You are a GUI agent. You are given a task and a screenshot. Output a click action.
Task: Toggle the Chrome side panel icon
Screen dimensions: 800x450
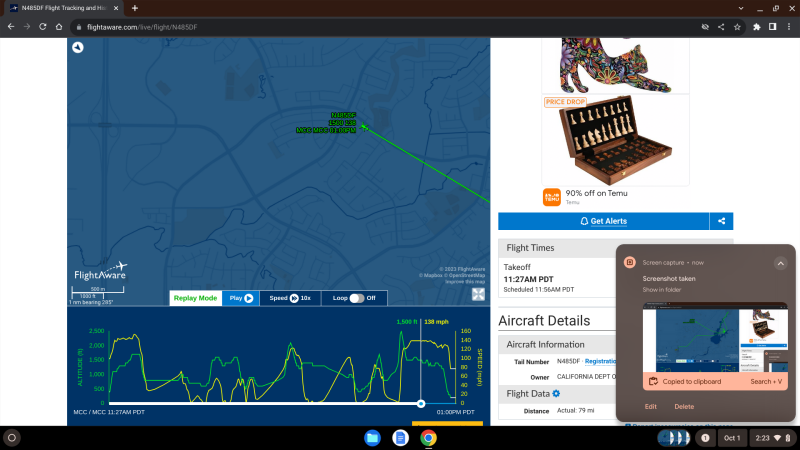click(x=772, y=27)
